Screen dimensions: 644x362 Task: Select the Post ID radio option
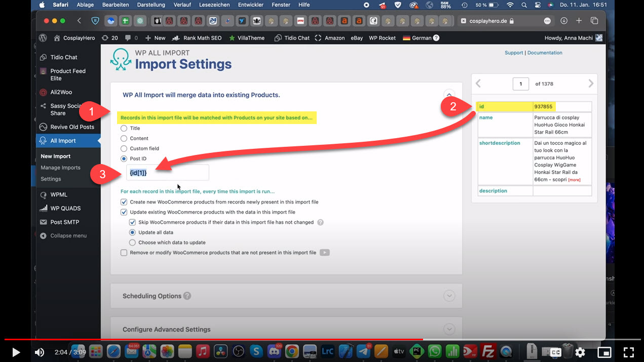point(124,158)
